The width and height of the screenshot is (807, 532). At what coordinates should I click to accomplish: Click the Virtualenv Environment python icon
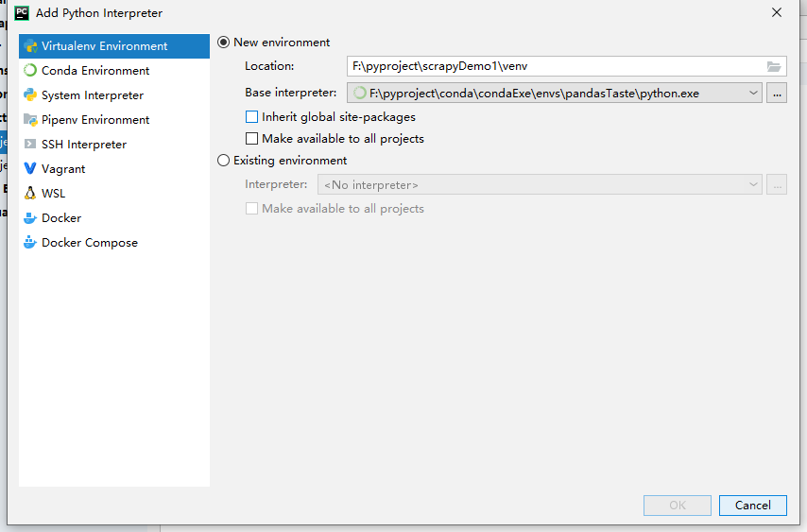[x=30, y=46]
